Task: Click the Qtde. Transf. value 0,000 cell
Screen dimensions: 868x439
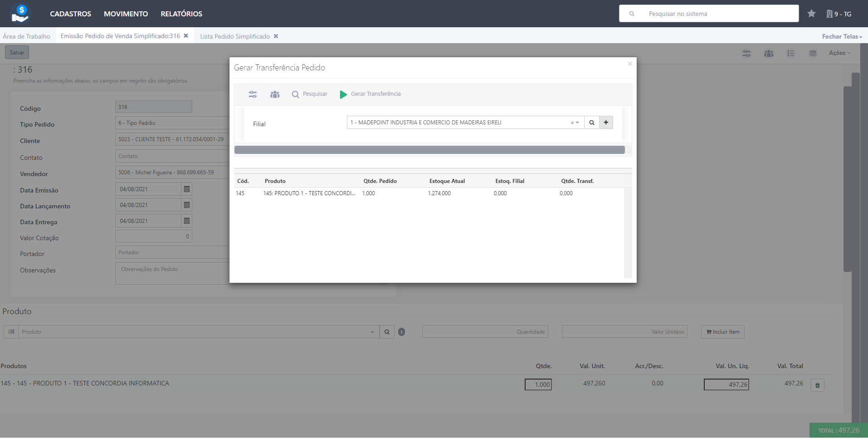Action: coord(566,193)
